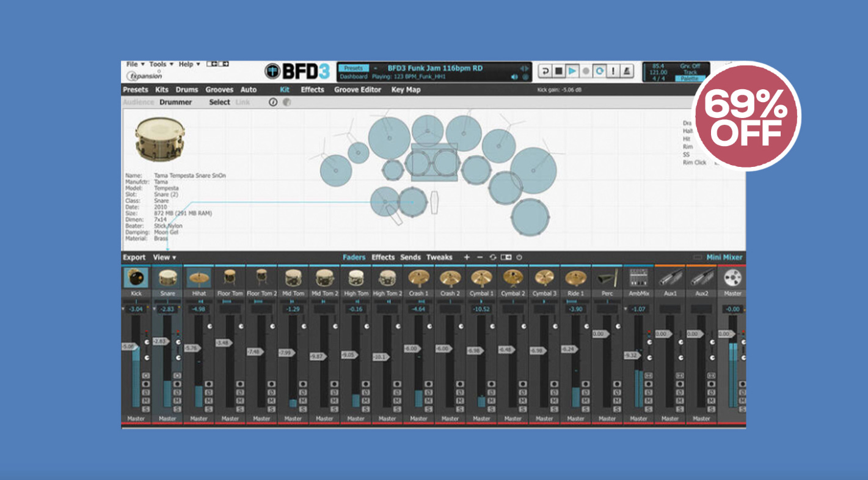The width and height of the screenshot is (868, 480).
Task: Click the Export button in mixer
Action: coord(134,257)
